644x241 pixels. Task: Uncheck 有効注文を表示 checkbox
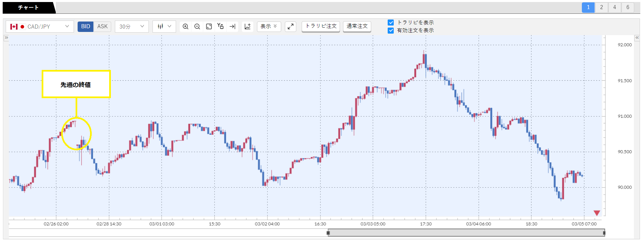[391, 31]
